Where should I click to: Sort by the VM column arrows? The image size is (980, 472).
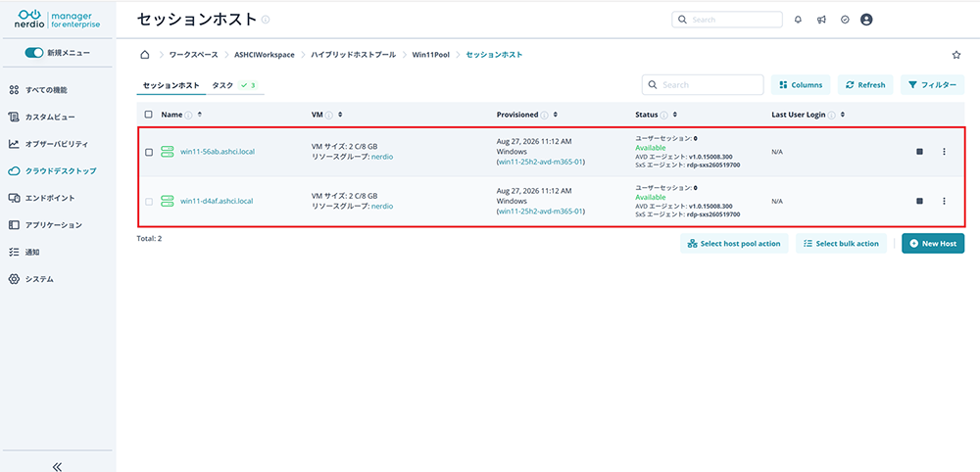pyautogui.click(x=340, y=115)
